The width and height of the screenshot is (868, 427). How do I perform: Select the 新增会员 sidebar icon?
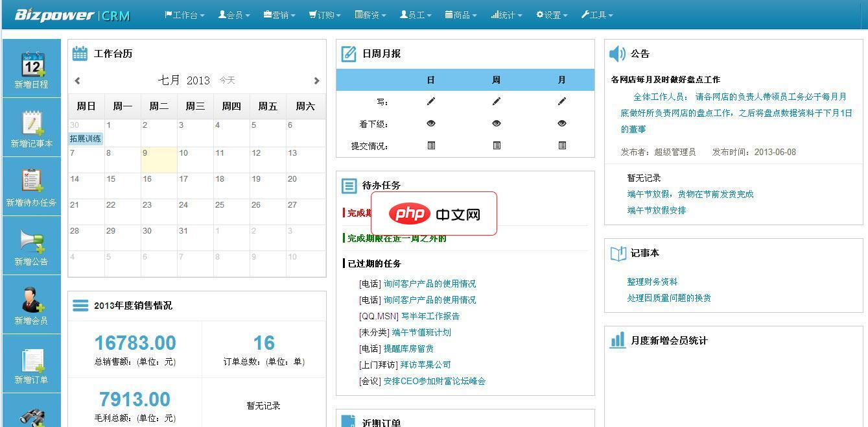tap(32, 303)
